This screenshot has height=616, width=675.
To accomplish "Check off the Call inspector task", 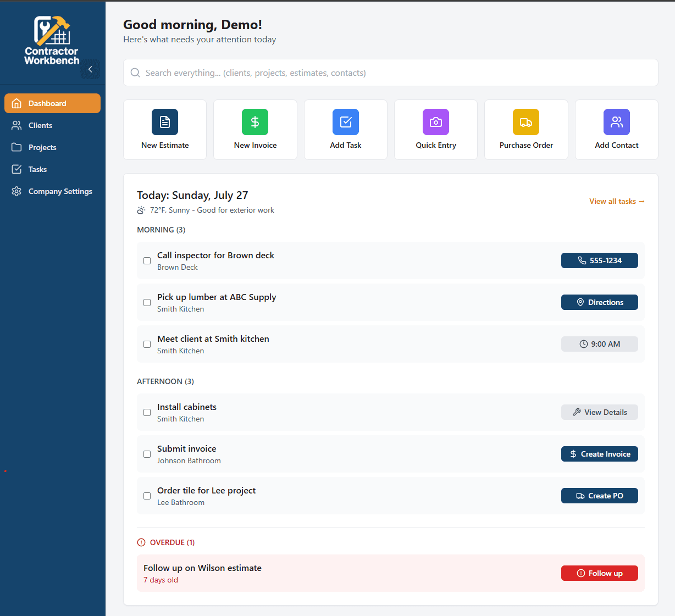I will (147, 260).
